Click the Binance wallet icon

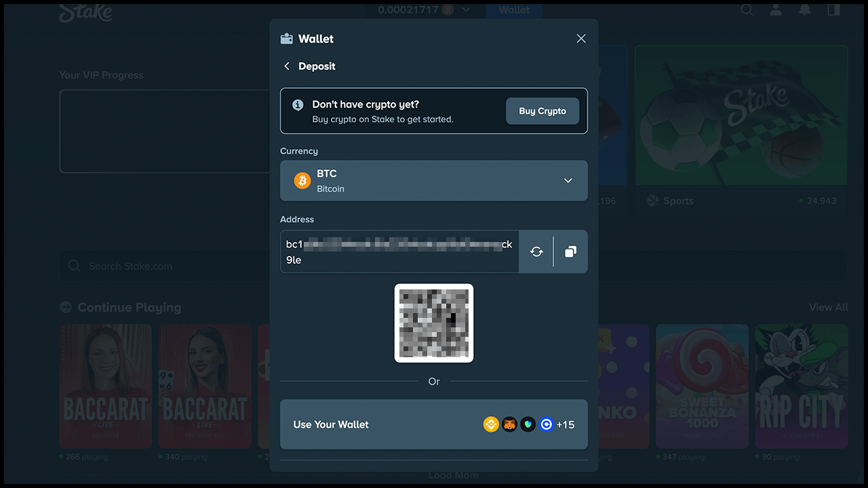click(491, 424)
